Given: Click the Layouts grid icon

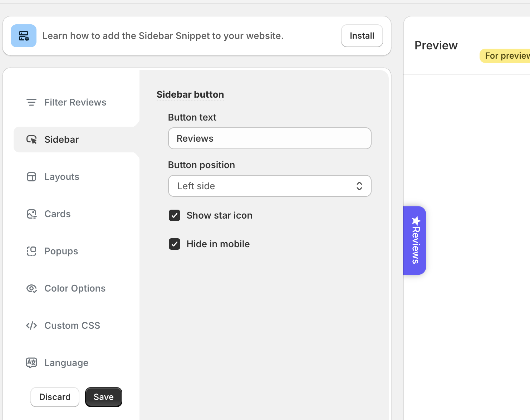Looking at the screenshot, I should coord(31,177).
